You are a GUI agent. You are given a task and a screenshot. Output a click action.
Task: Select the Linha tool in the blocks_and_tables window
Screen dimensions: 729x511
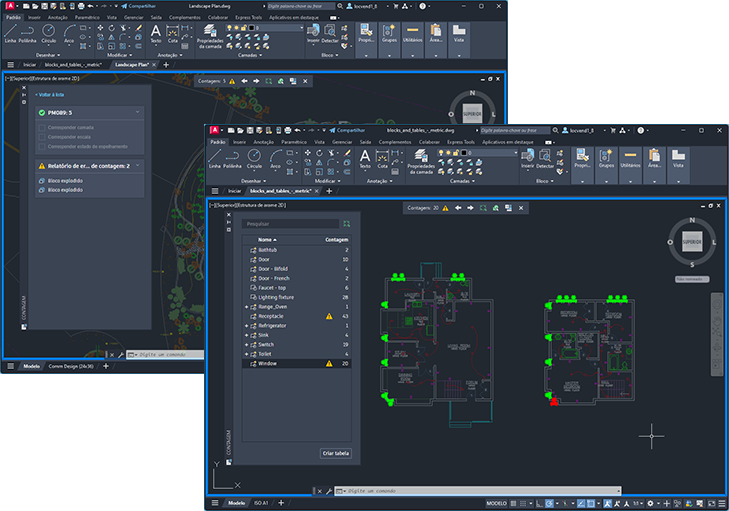click(215, 159)
